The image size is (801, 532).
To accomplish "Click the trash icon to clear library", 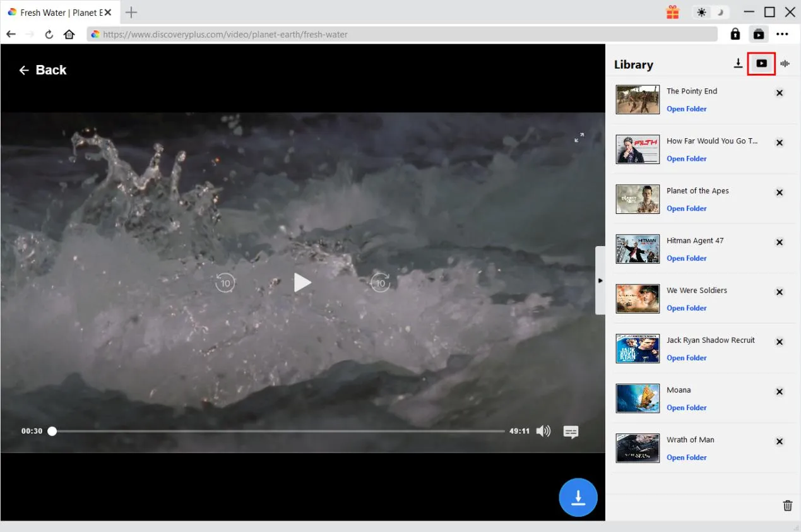I will pos(787,505).
